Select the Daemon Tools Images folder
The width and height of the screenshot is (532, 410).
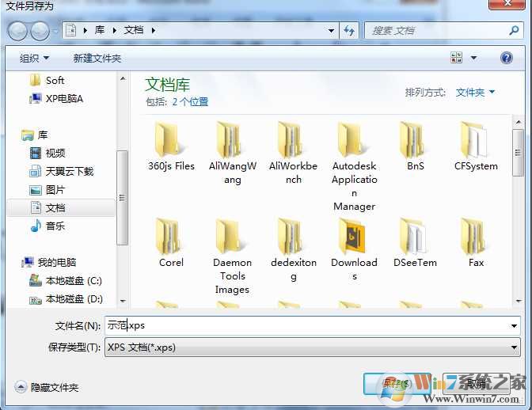coord(233,256)
